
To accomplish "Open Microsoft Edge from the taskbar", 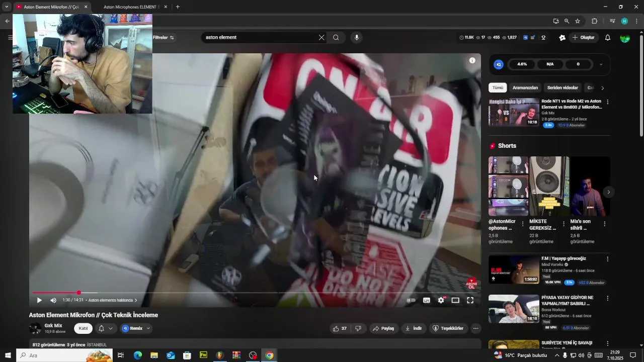I will point(138,355).
